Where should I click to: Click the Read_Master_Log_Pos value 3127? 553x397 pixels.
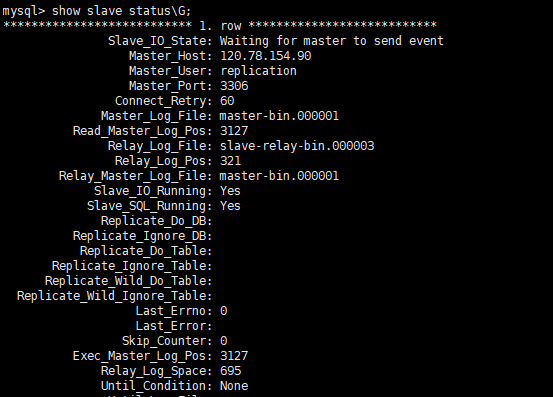pos(234,131)
